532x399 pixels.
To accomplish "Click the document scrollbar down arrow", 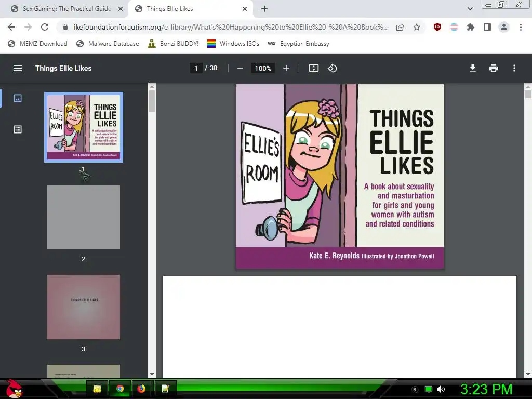I will [x=528, y=374].
